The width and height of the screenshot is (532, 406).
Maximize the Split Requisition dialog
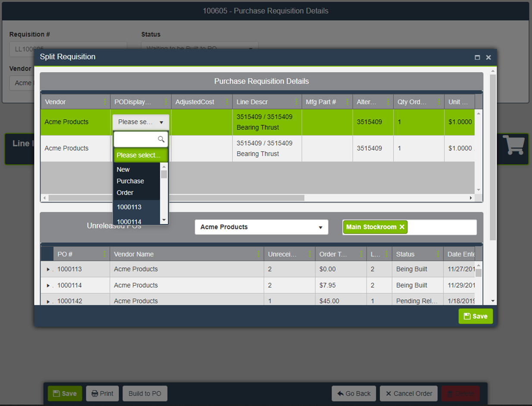tap(477, 57)
